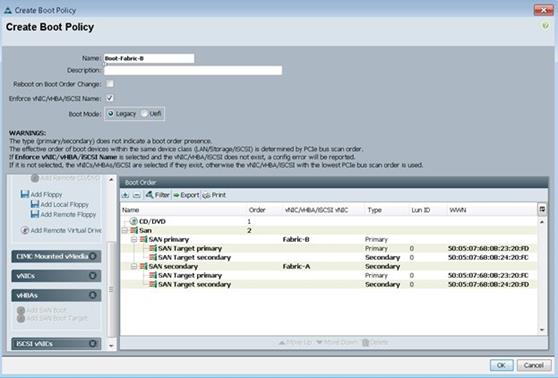Viewport: 558px width, 378px height.
Task: Select the CD/DVD row in boot order
Action: click(328, 221)
